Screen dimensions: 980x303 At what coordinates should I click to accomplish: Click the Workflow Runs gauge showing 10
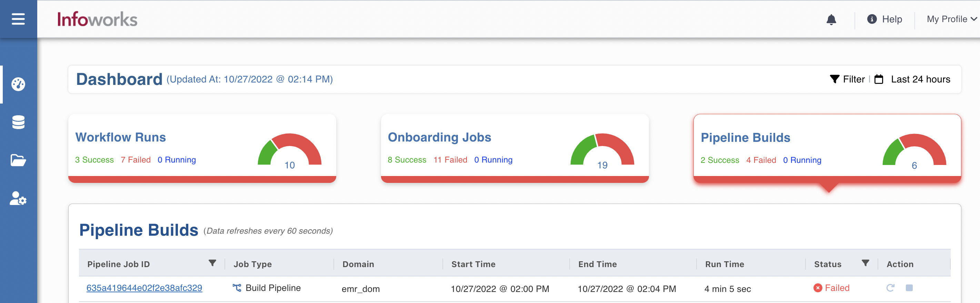(x=290, y=151)
